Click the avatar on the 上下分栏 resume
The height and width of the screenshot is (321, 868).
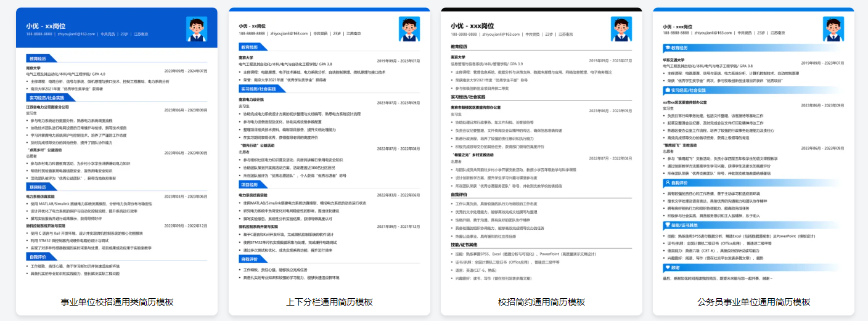(x=409, y=29)
